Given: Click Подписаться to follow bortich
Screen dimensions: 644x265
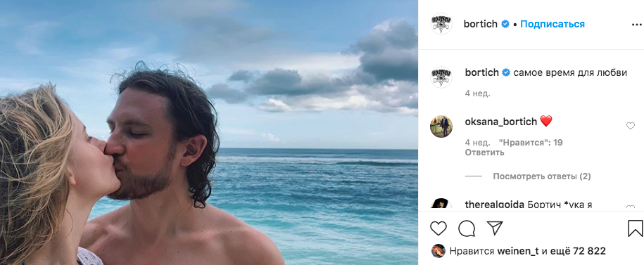Looking at the screenshot, I should (553, 24).
